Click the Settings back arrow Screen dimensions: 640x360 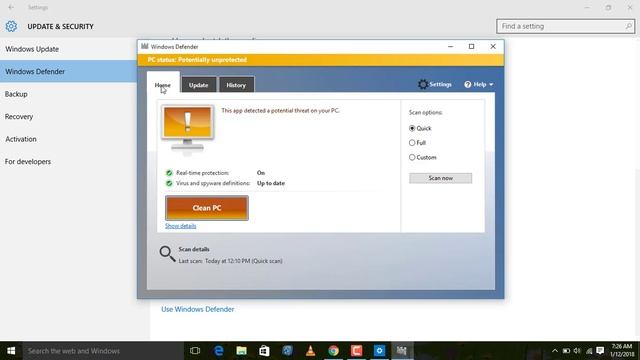(11, 7)
